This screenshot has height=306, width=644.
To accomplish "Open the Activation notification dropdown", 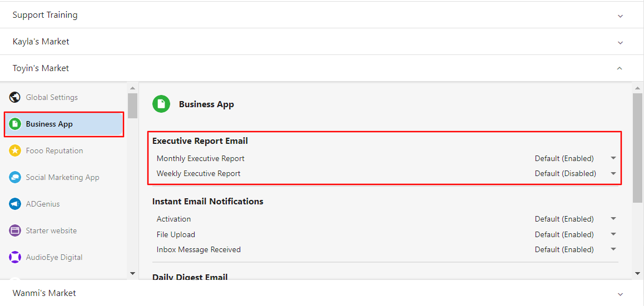I will point(576,219).
